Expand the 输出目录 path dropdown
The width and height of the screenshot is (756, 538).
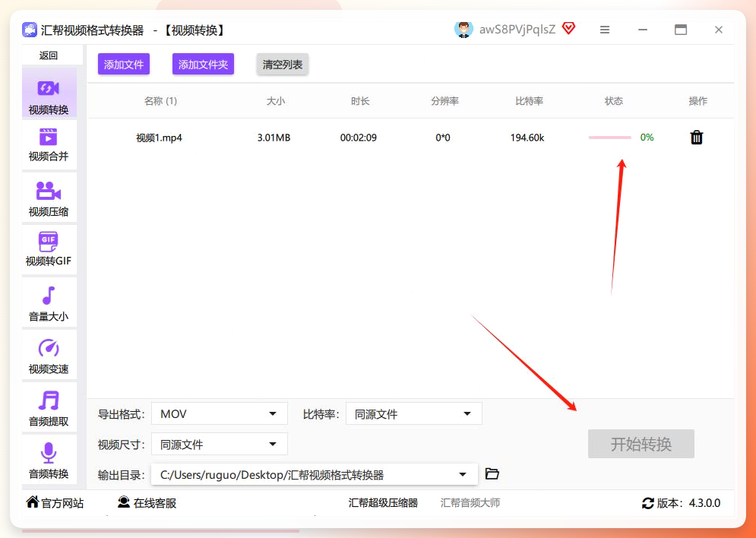(x=315, y=474)
